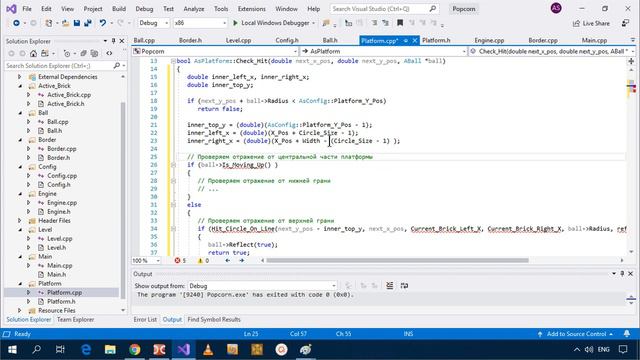Close the Platform.cpp tab
Image resolution: width=640 pixels, height=360 pixels.
point(415,40)
